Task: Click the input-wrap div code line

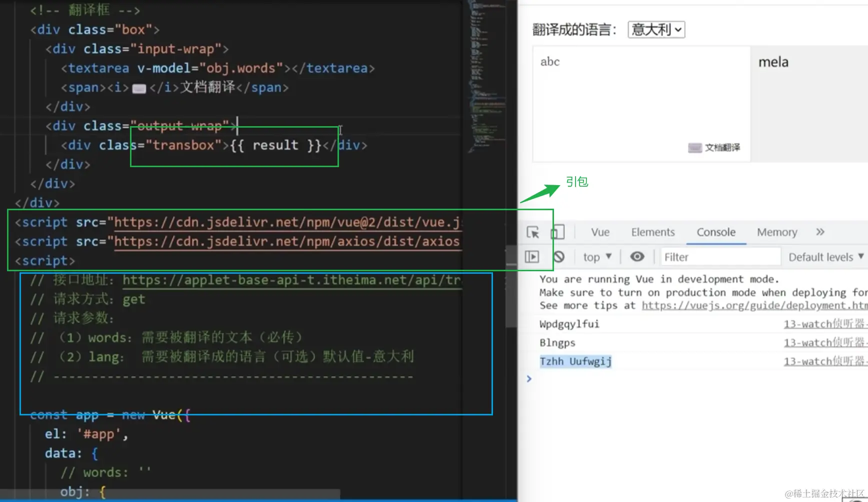Action: point(137,49)
